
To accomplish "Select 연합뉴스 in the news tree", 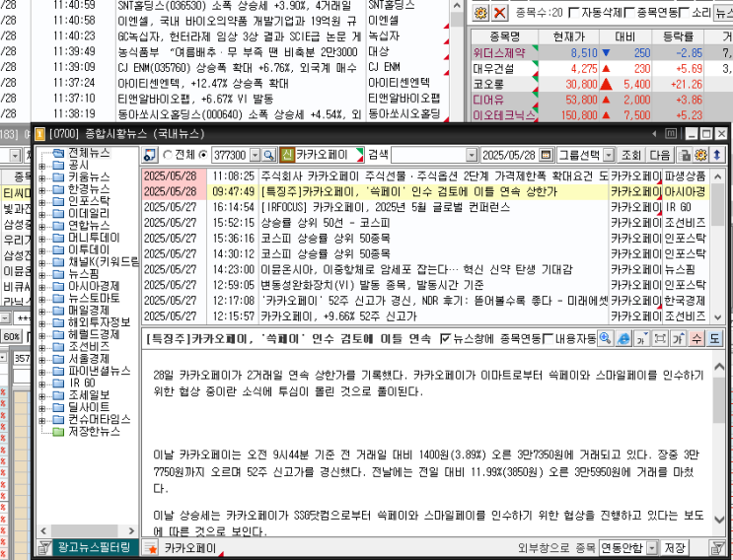I will (x=89, y=225).
